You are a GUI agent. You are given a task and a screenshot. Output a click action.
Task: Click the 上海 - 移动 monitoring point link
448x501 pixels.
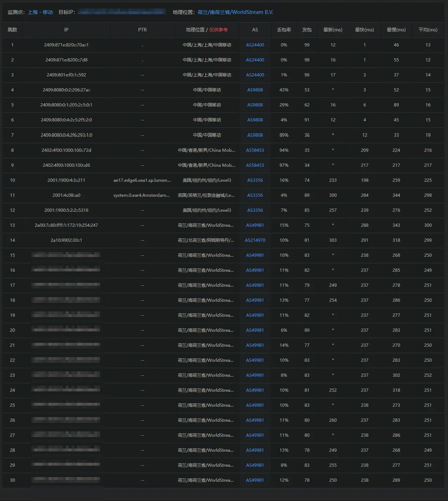point(40,12)
